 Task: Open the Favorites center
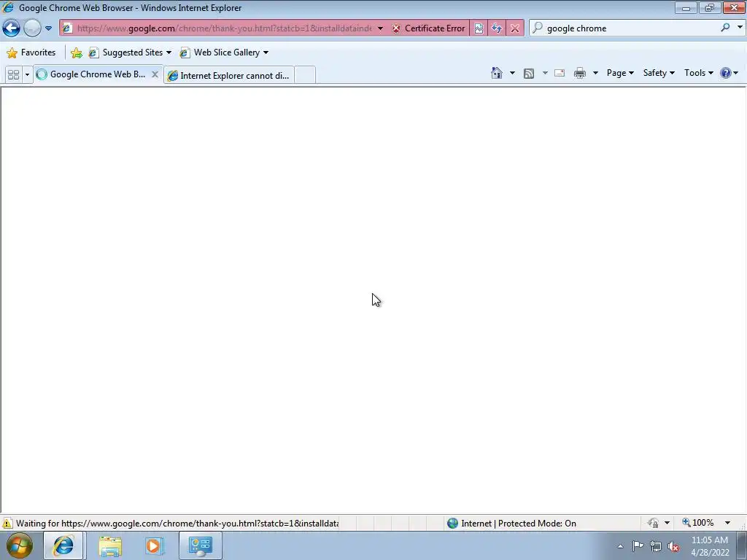[31, 52]
